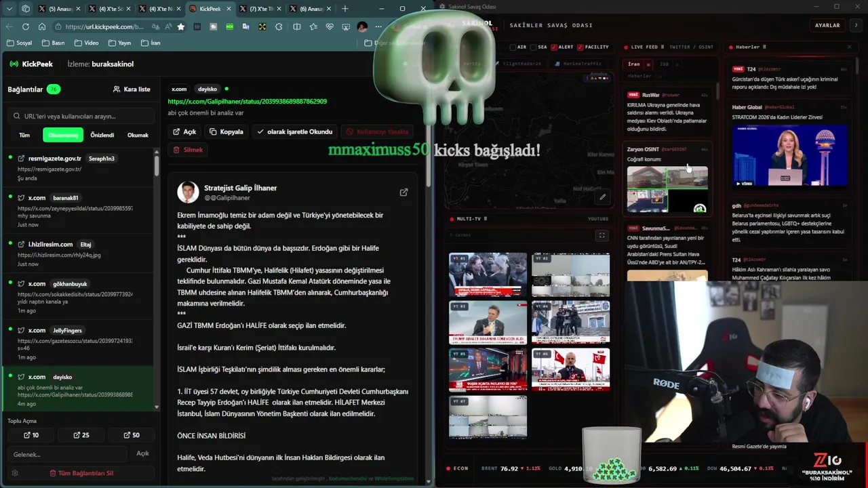Open the Yayın bookmarks folder
Viewport: 868px width, 488px height.
pyautogui.click(x=119, y=43)
